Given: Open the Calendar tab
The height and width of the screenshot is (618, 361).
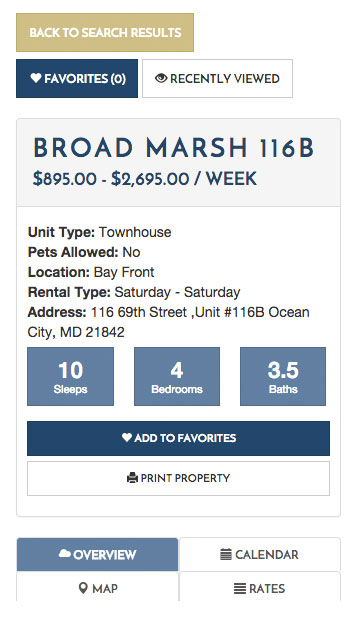Looking at the screenshot, I should click(x=260, y=555).
